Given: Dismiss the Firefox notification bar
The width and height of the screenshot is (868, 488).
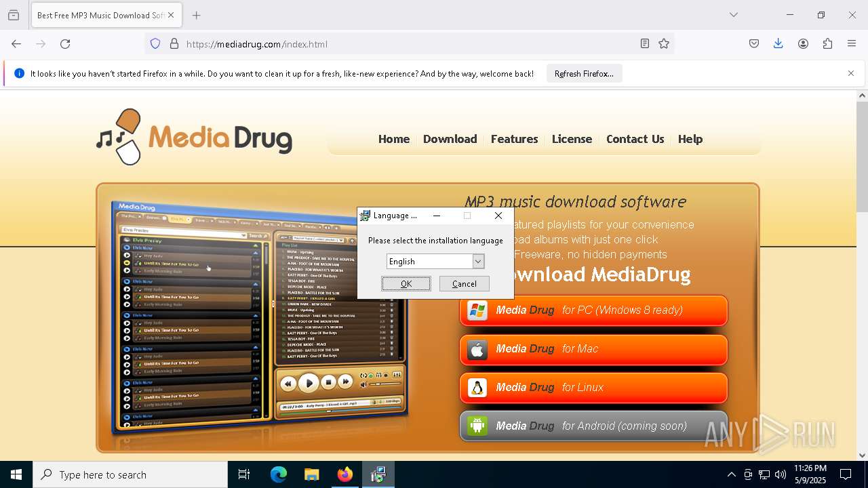Looking at the screenshot, I should (851, 73).
